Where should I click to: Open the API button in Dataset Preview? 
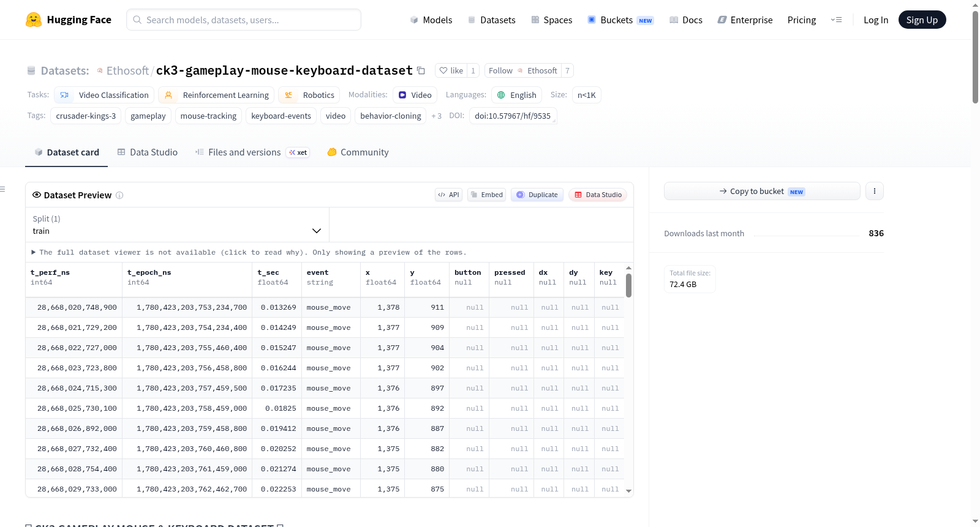448,195
